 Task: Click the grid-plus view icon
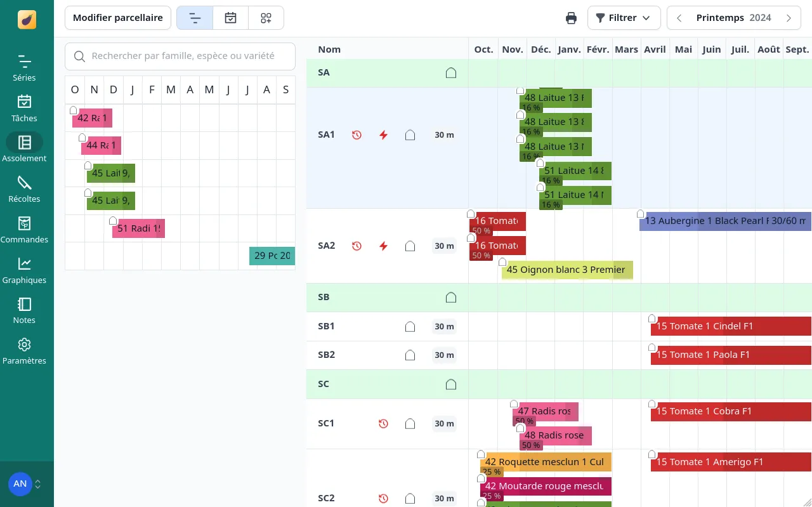click(266, 18)
